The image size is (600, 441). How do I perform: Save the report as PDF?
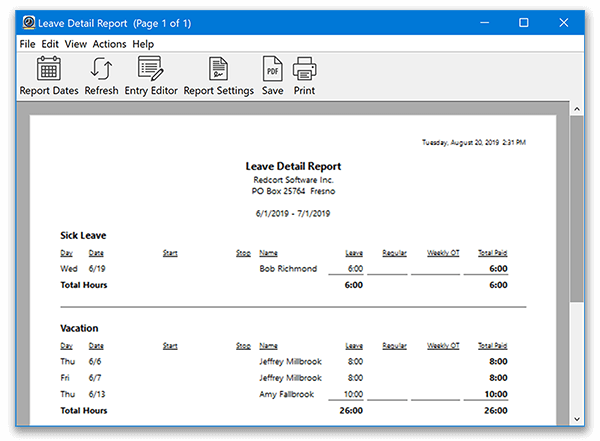(x=272, y=75)
